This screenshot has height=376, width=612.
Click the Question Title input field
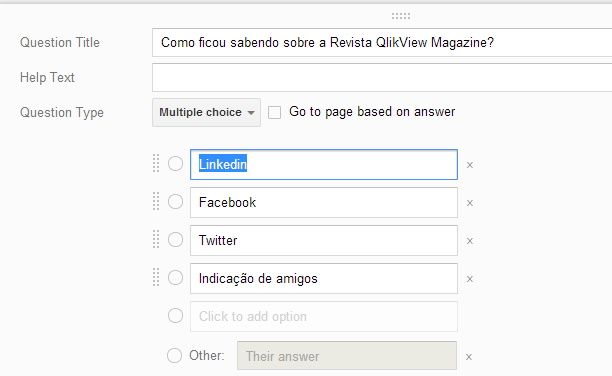tap(382, 43)
